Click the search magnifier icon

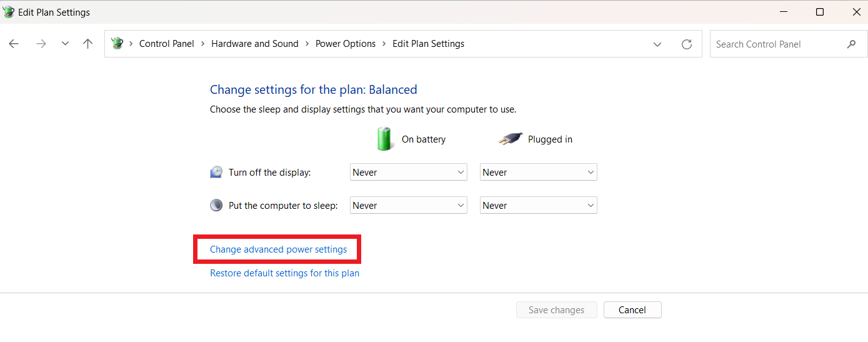[851, 44]
